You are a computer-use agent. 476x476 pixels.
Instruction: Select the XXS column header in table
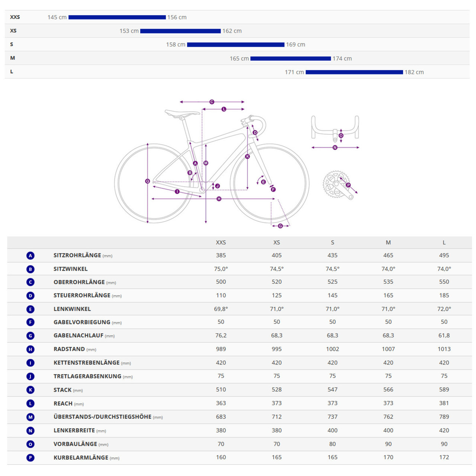(221, 242)
